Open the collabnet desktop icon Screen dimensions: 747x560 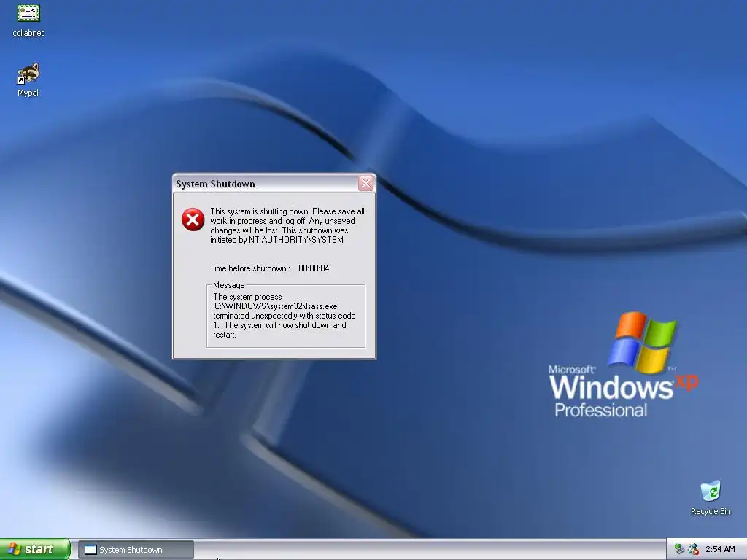(28, 20)
